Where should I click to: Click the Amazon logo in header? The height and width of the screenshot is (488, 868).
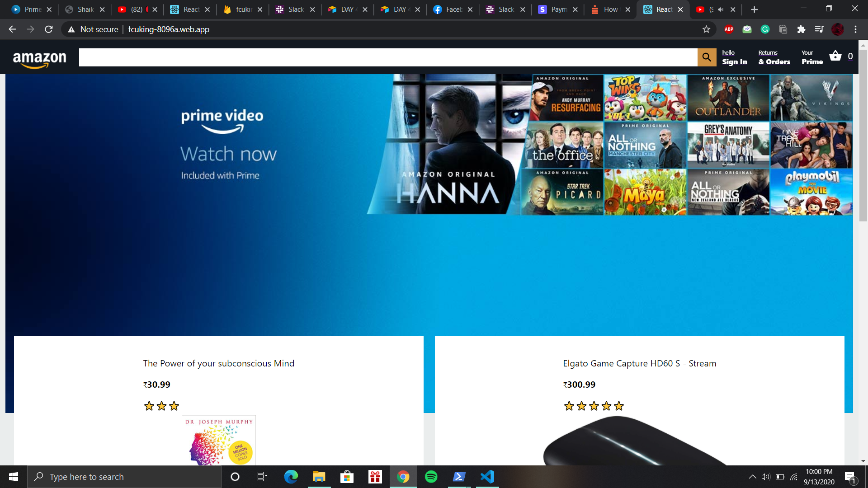pyautogui.click(x=40, y=59)
